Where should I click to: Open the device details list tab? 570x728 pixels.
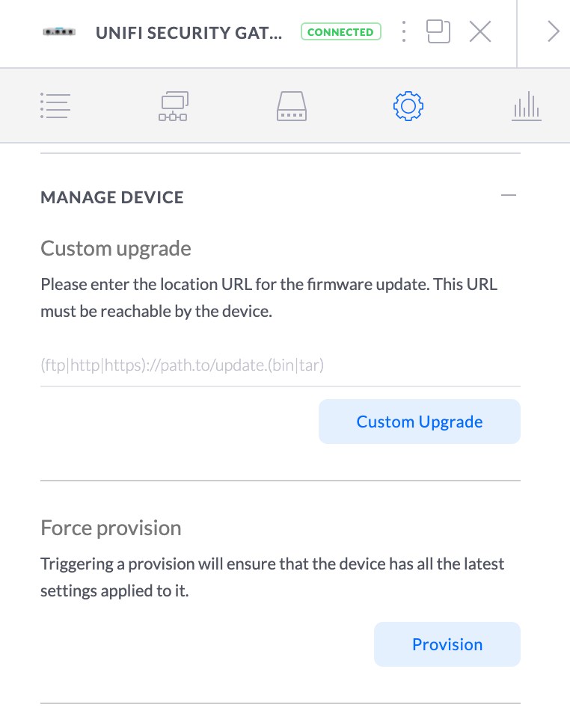[x=55, y=105]
